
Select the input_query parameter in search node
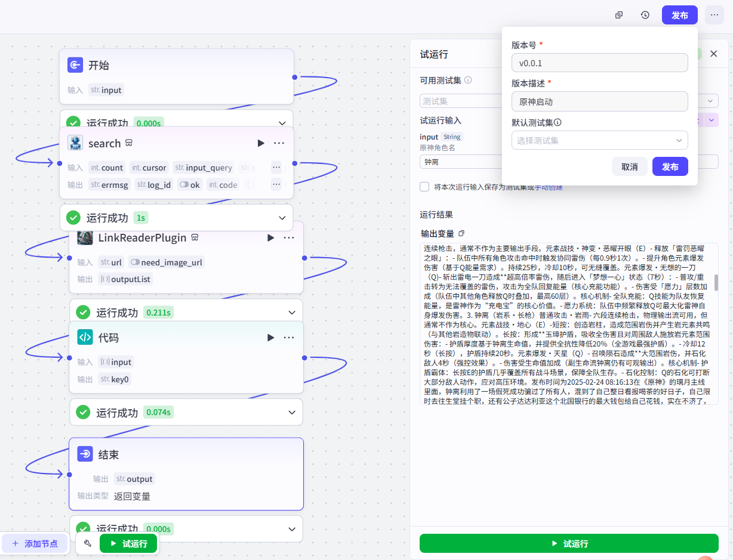pos(204,168)
